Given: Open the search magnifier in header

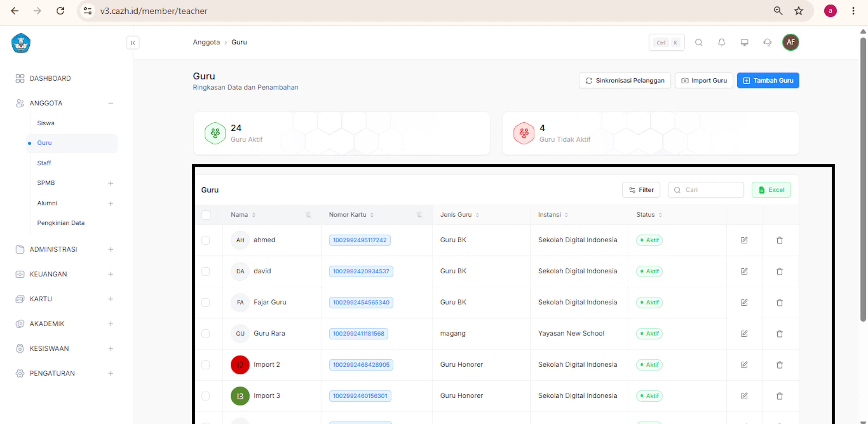Looking at the screenshot, I should 698,43.
